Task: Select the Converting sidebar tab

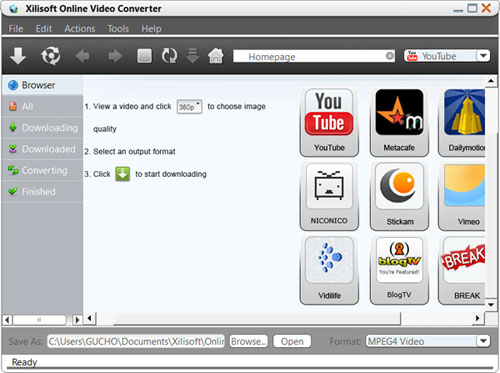Action: coord(42,170)
